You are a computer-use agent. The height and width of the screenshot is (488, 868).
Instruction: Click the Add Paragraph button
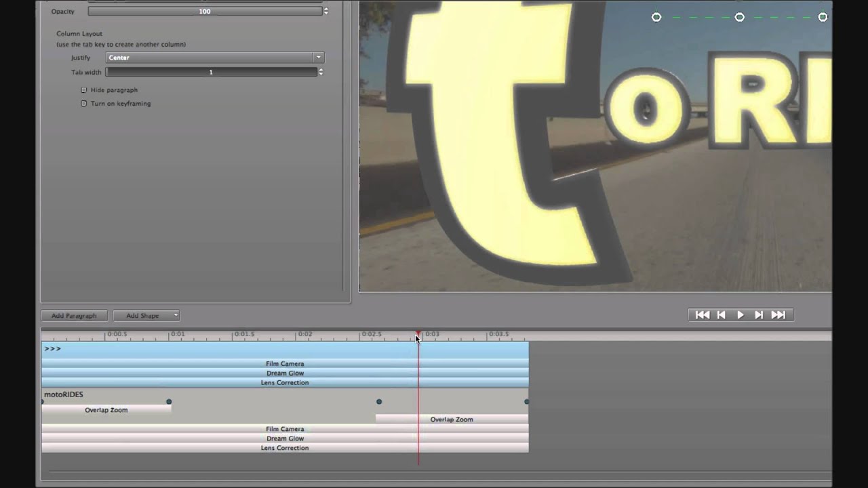tap(74, 315)
